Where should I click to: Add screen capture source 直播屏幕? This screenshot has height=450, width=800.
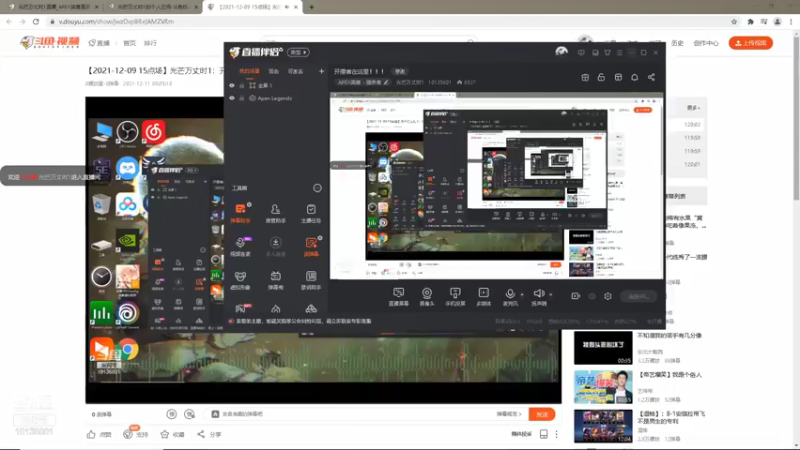tap(398, 296)
